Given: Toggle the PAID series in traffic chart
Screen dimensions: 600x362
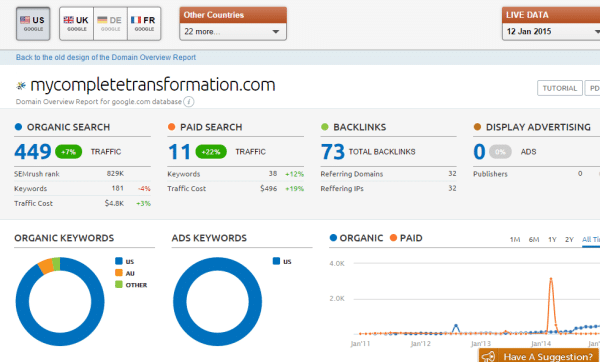Looking at the screenshot, I should (x=406, y=238).
